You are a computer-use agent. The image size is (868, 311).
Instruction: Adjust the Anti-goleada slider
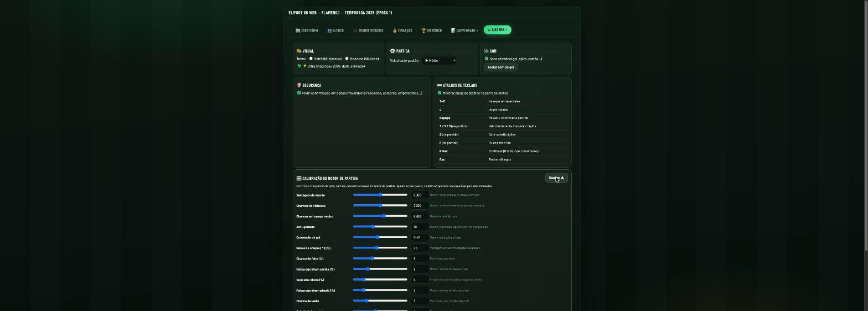pos(380,227)
